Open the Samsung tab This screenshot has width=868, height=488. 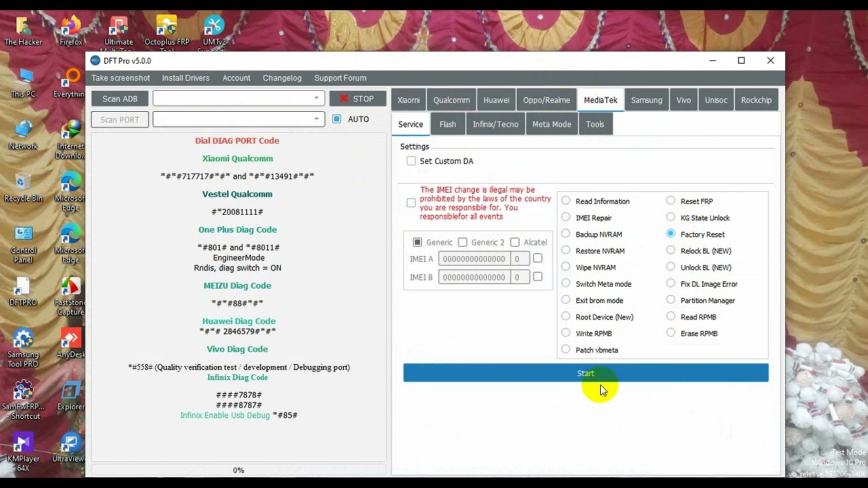[x=647, y=100]
